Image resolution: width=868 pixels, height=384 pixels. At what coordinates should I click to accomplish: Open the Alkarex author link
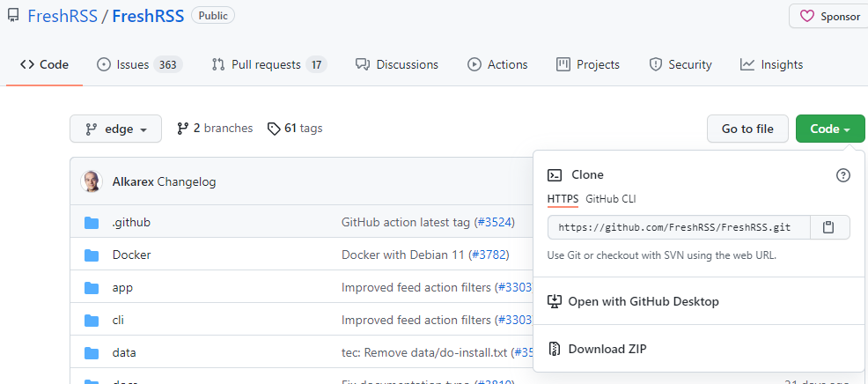134,181
